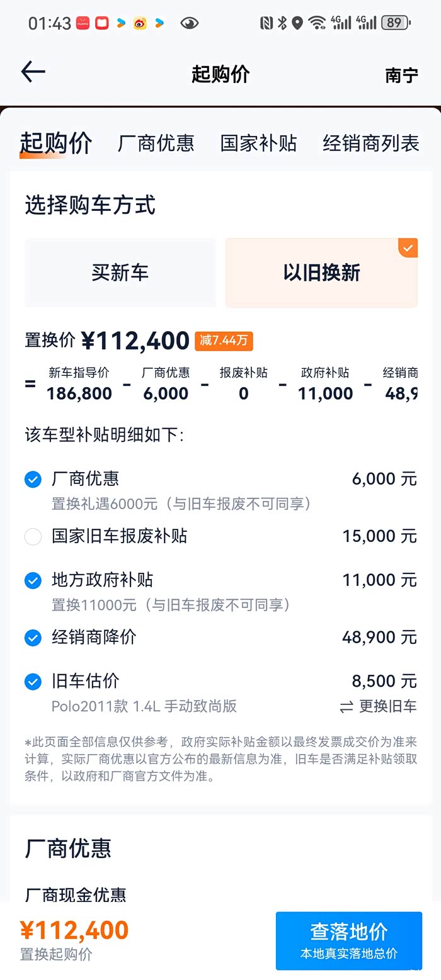Tap the Weibo notification icon
The height and width of the screenshot is (980, 441).
[140, 23]
